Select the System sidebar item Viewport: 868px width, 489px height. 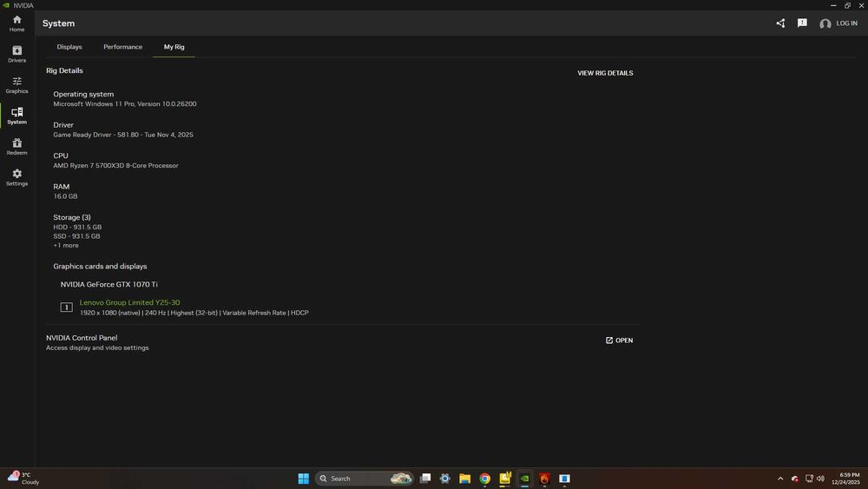click(16, 116)
